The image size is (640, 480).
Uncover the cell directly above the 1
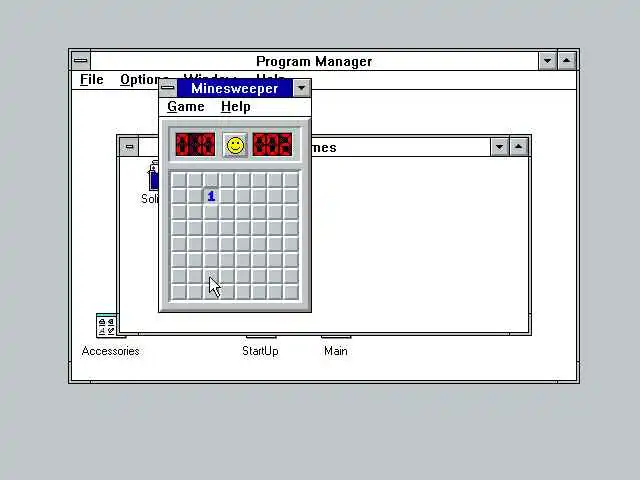211,180
